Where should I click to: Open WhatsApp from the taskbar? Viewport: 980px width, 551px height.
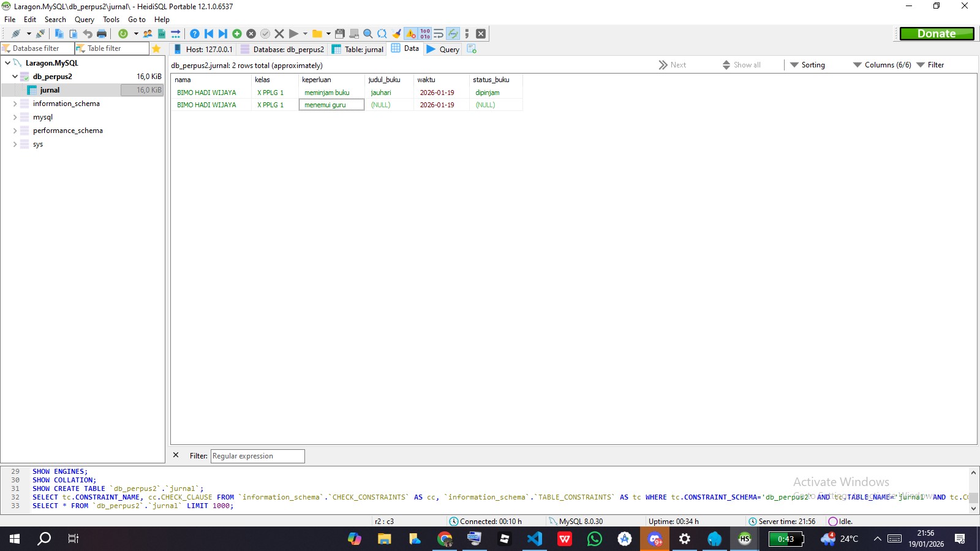click(595, 539)
